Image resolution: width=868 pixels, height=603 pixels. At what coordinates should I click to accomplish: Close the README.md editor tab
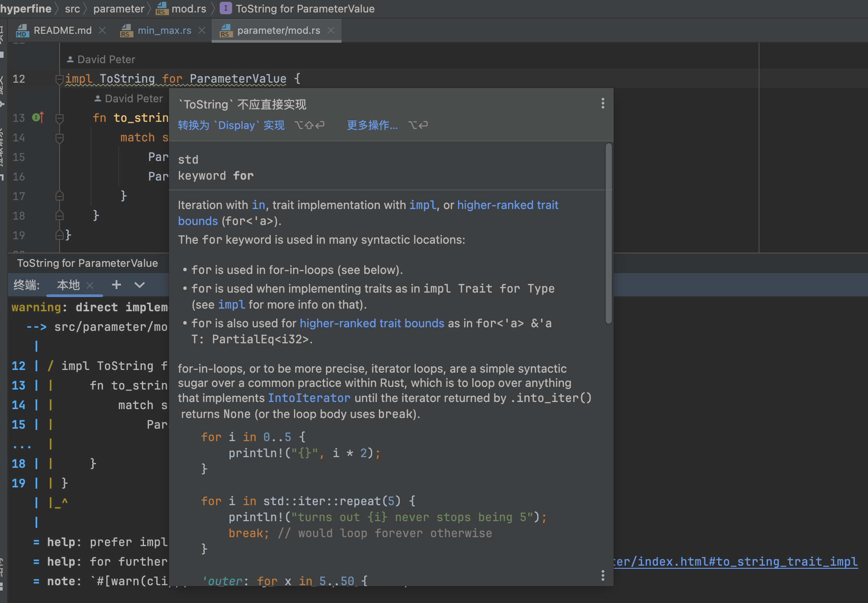[102, 30]
